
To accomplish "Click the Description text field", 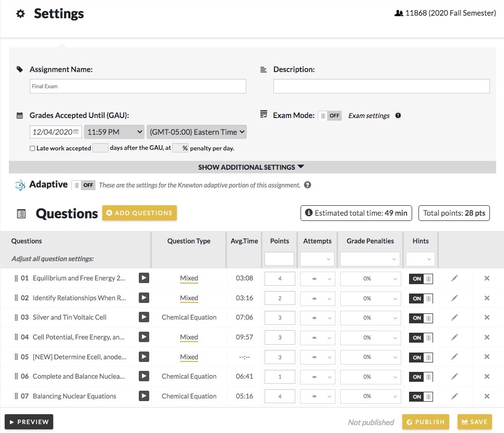I will (381, 86).
